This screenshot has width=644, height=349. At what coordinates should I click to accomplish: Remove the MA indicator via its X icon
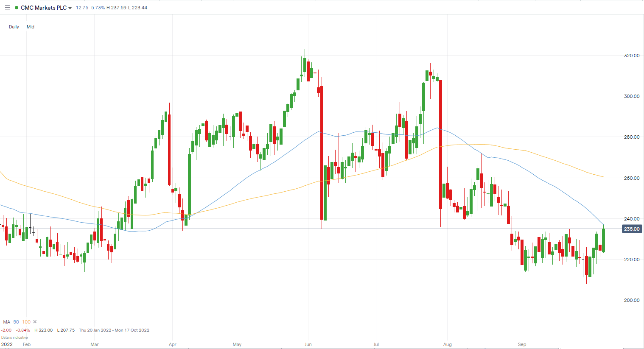point(35,322)
